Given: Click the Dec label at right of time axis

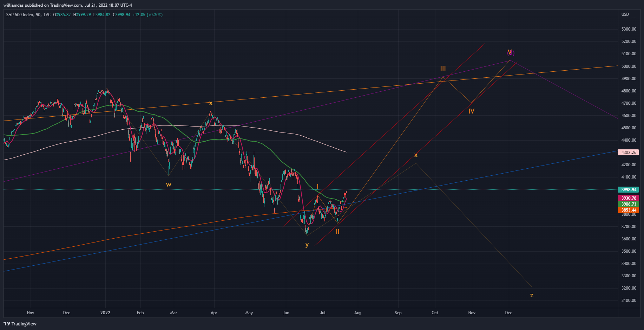Looking at the screenshot, I should click(x=508, y=313).
